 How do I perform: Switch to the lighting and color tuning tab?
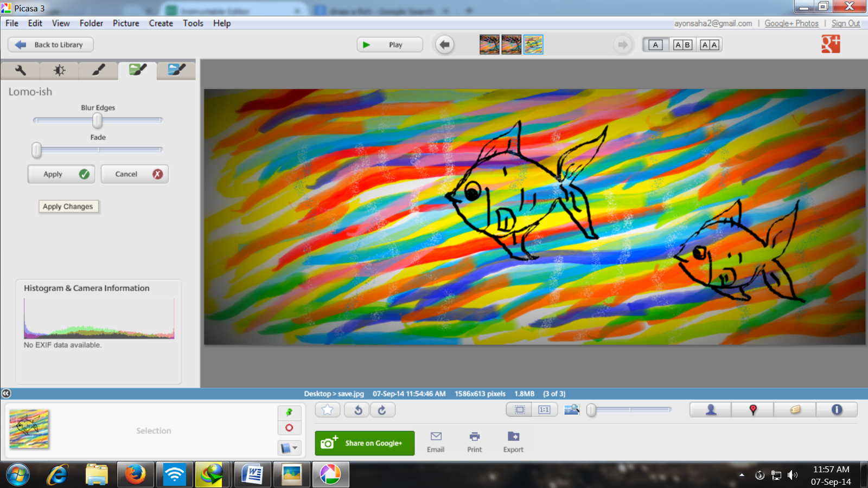pyautogui.click(x=60, y=70)
